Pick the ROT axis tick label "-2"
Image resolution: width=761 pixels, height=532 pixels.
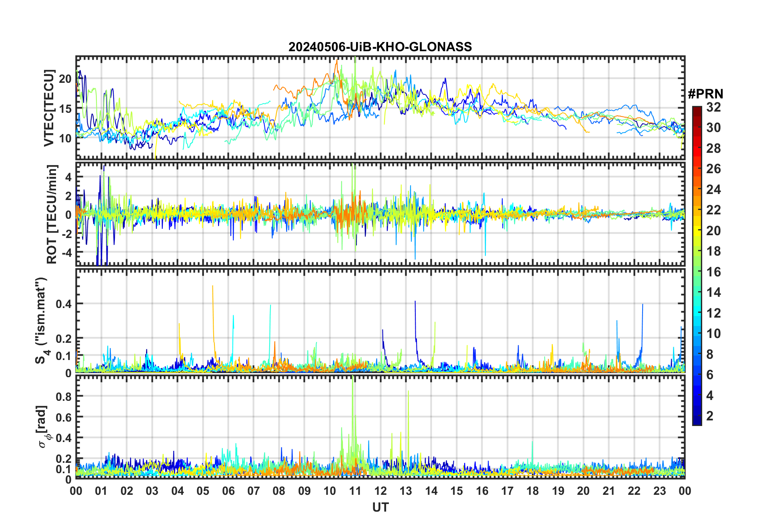pos(66,234)
